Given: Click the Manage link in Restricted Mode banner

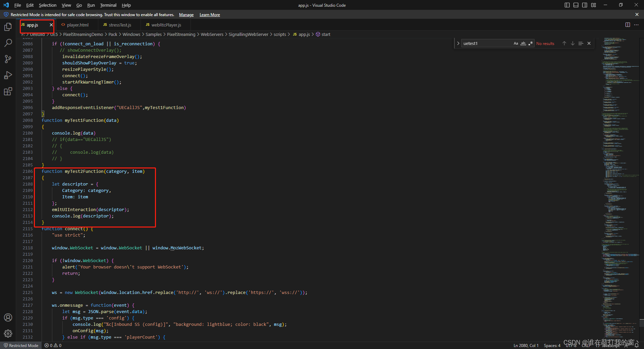Looking at the screenshot, I should (x=186, y=15).
